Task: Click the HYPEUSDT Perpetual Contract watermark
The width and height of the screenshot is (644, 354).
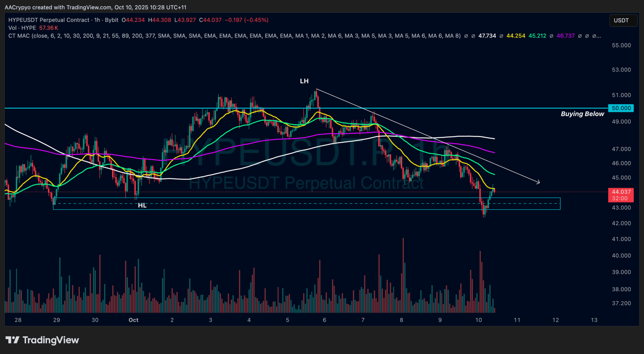Action: pyautogui.click(x=306, y=183)
